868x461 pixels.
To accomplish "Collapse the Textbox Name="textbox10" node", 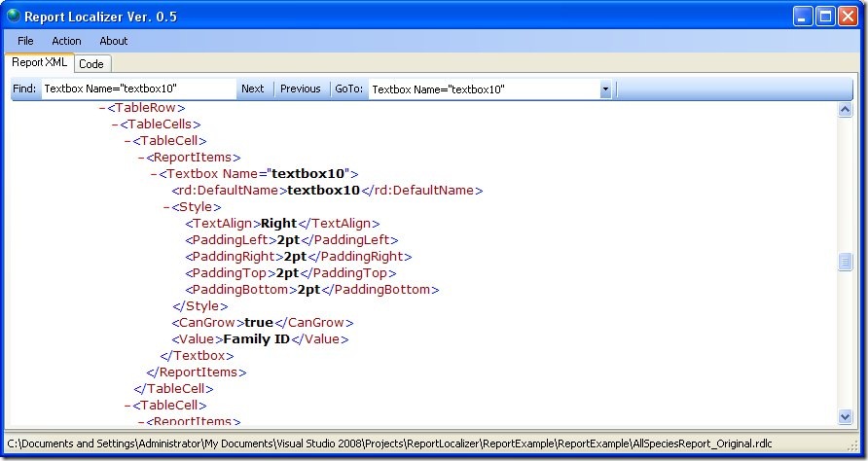I will pos(154,174).
